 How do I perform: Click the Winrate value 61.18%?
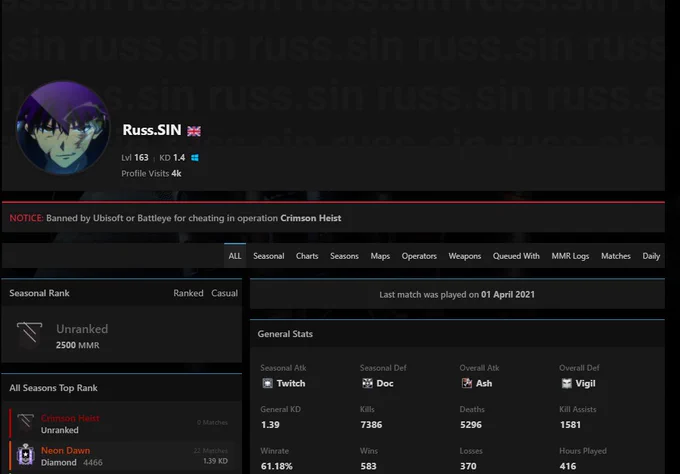277,466
